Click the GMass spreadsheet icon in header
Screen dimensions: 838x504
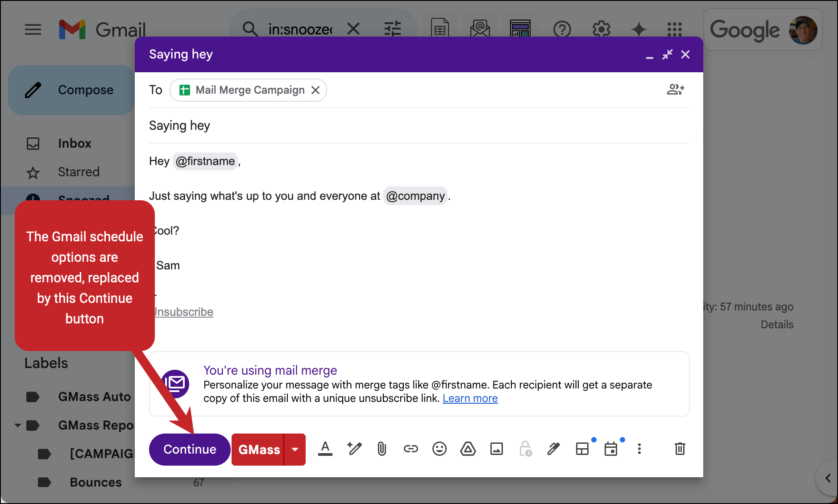click(x=440, y=28)
